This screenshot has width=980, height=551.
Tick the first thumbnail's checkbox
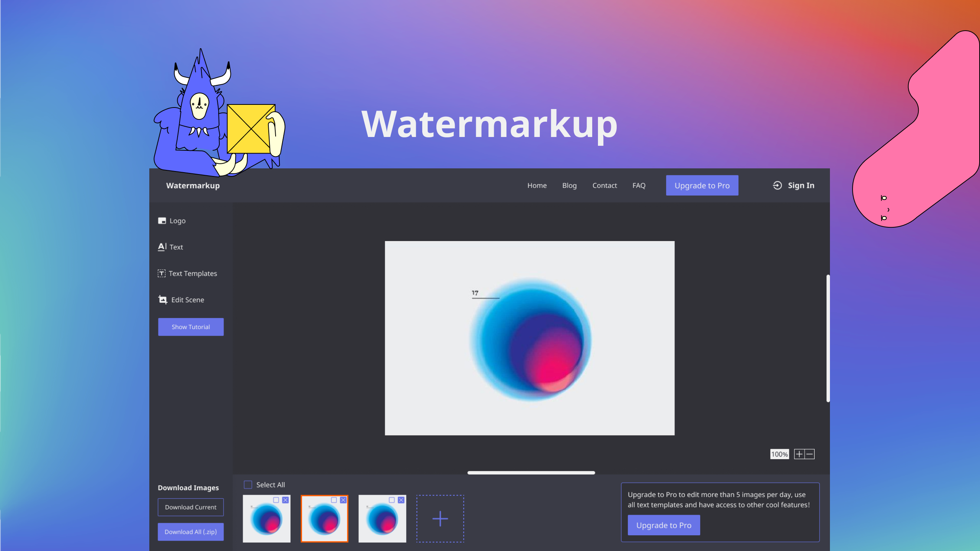276,500
